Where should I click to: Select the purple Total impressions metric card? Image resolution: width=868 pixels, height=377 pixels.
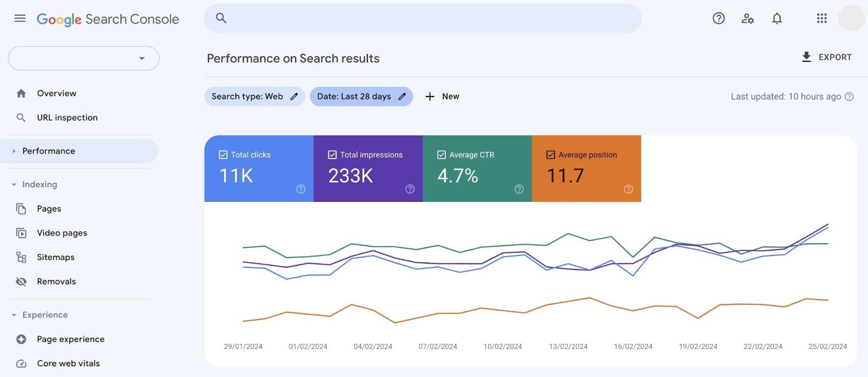pyautogui.click(x=368, y=169)
